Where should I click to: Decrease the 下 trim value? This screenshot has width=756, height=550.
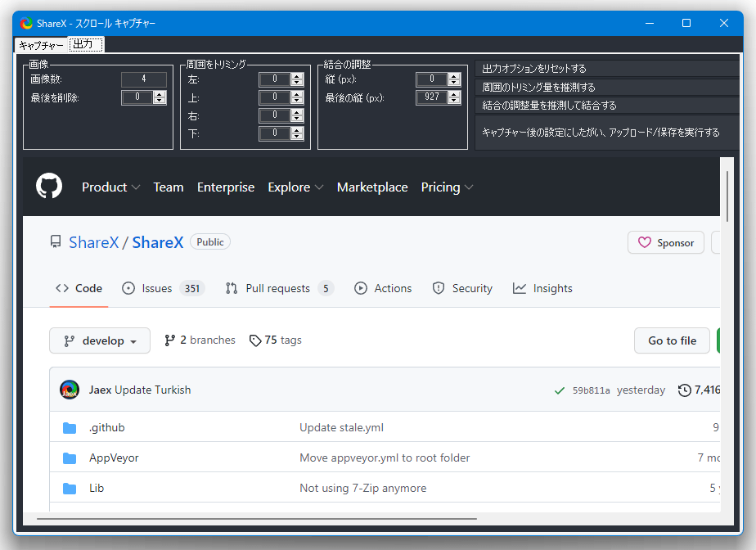[298, 137]
